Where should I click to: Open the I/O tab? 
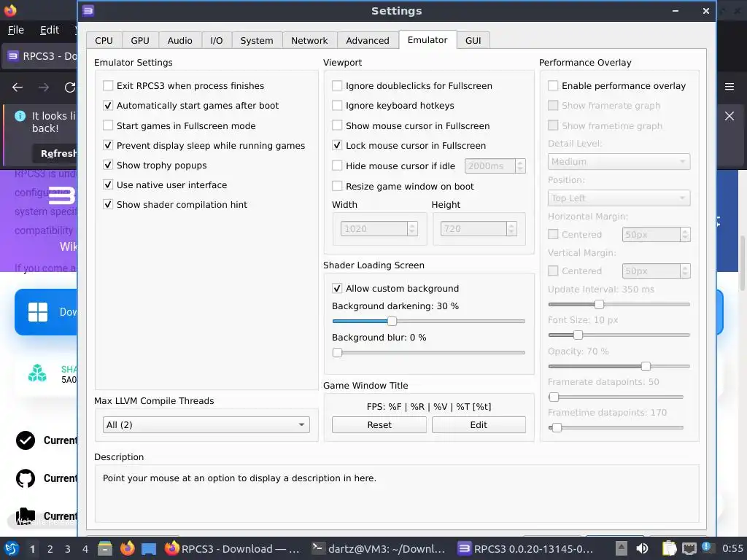click(217, 41)
